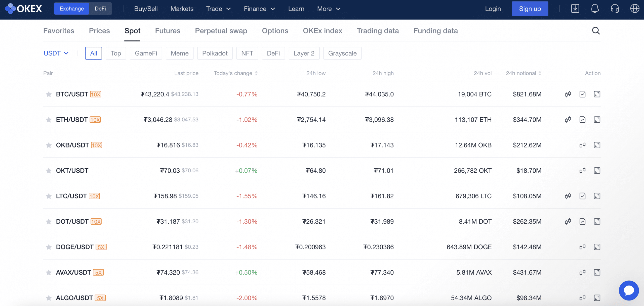The width and height of the screenshot is (644, 306).
Task: Expand the Finance dropdown menu
Action: (x=259, y=9)
